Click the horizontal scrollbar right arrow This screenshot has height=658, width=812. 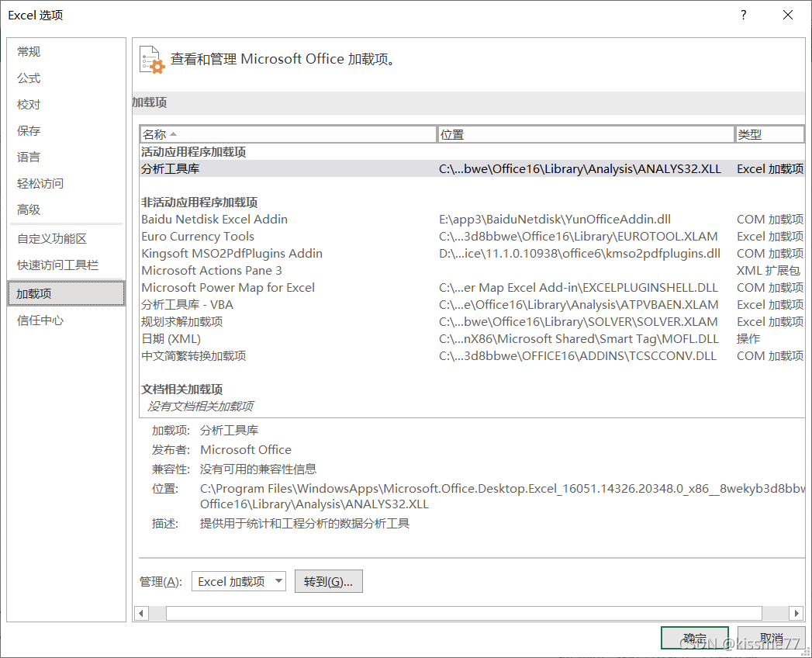(796, 614)
